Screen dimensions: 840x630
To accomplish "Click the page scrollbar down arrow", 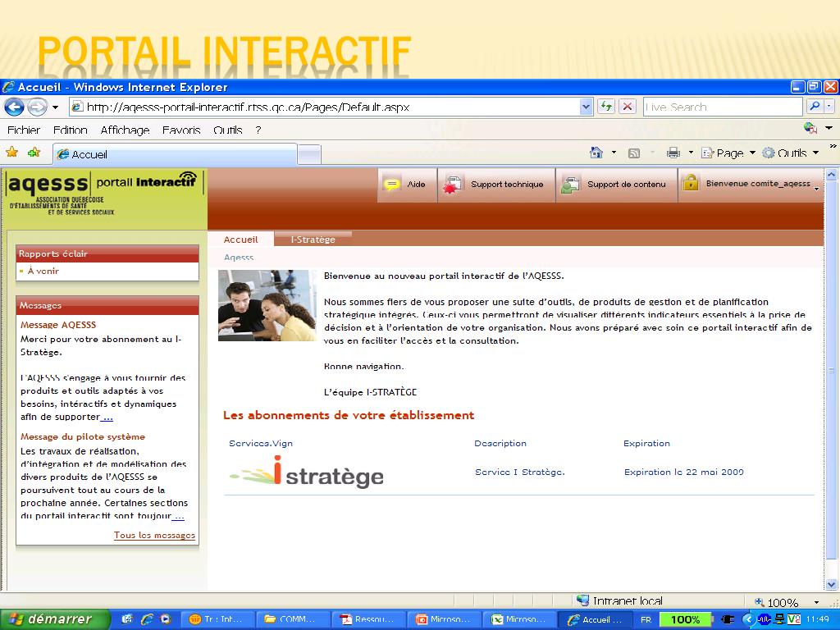I will coord(831,584).
